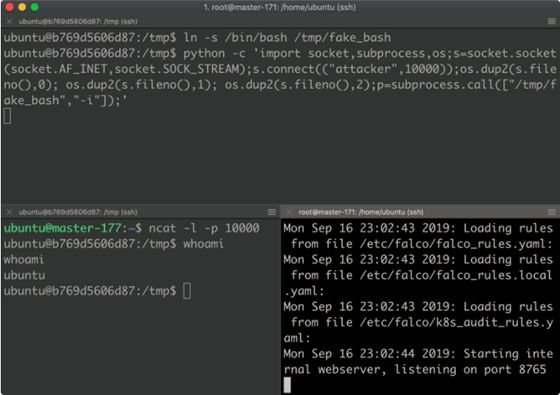Click the 'ake_bash","-i"]);' line in top pane

coord(65,100)
